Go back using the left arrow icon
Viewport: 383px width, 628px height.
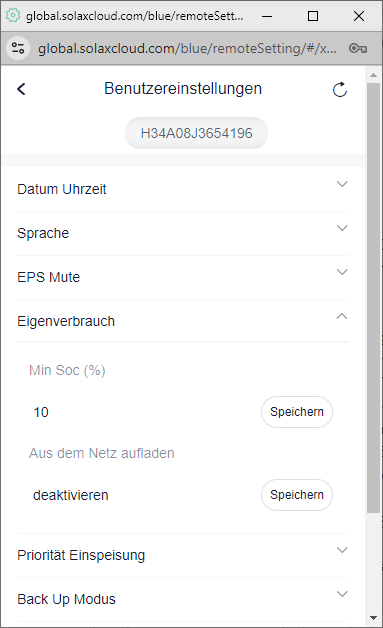[21, 89]
